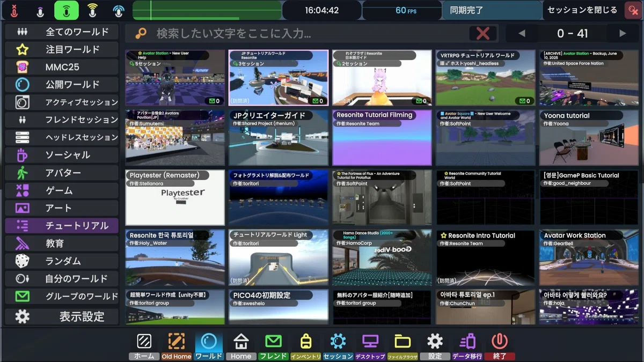The height and width of the screenshot is (362, 644).
Task: Click the green voice level meter bar
Action: pyautogui.click(x=207, y=10)
